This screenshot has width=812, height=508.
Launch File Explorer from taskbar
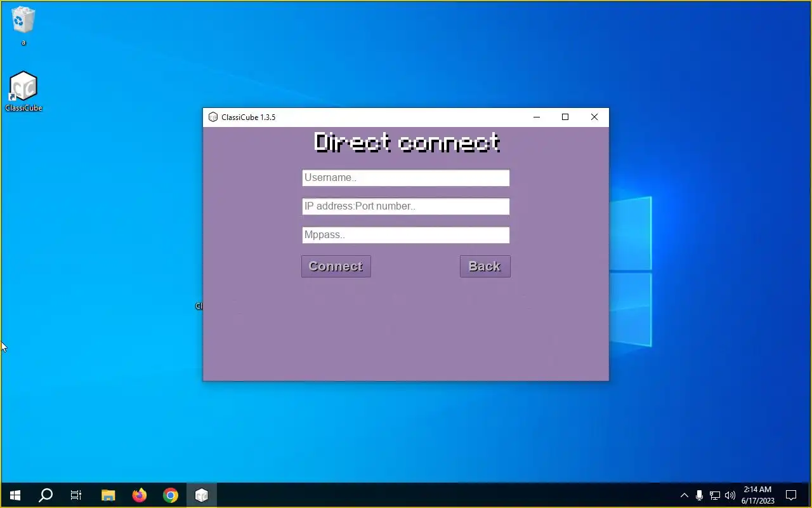108,495
